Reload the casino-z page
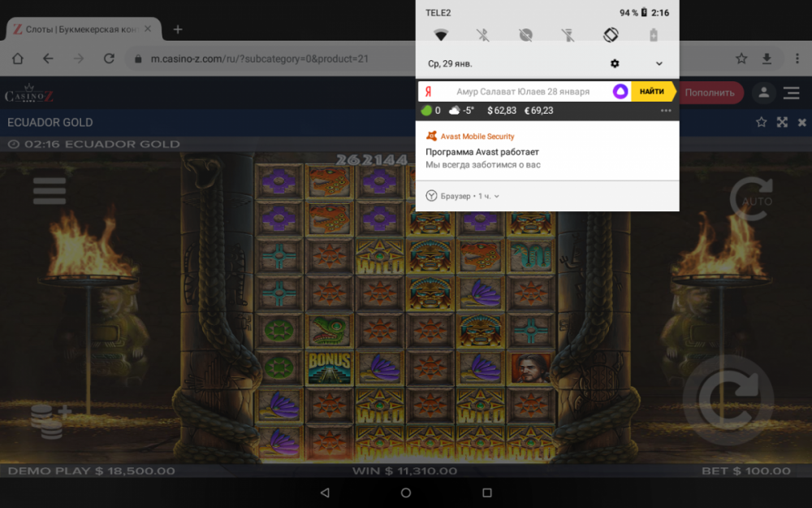The height and width of the screenshot is (508, 812). click(110, 59)
